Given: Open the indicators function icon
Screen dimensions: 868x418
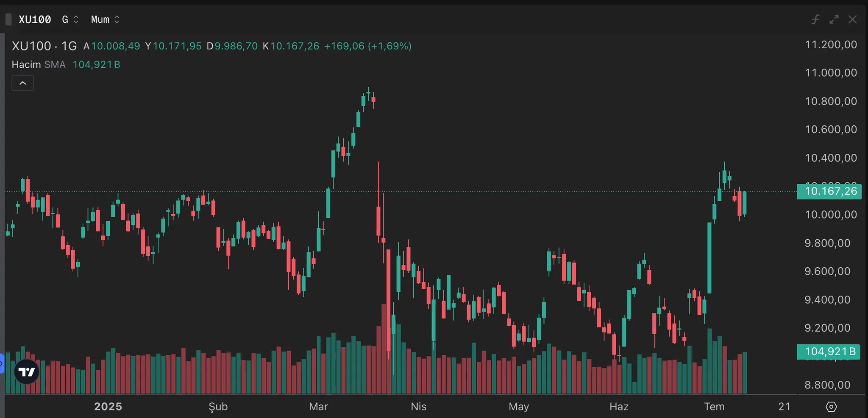Looking at the screenshot, I should click(x=815, y=19).
